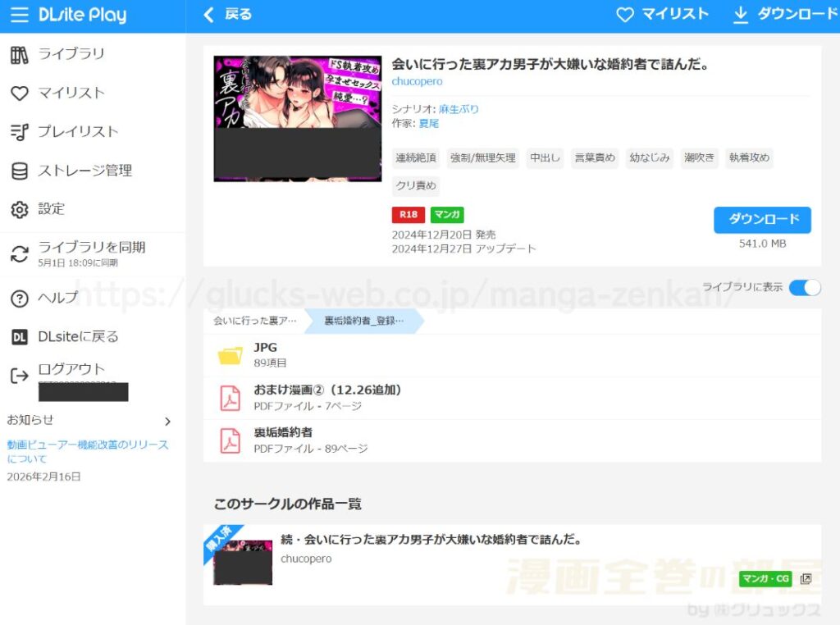Open the JPG folder row name

tap(265, 348)
